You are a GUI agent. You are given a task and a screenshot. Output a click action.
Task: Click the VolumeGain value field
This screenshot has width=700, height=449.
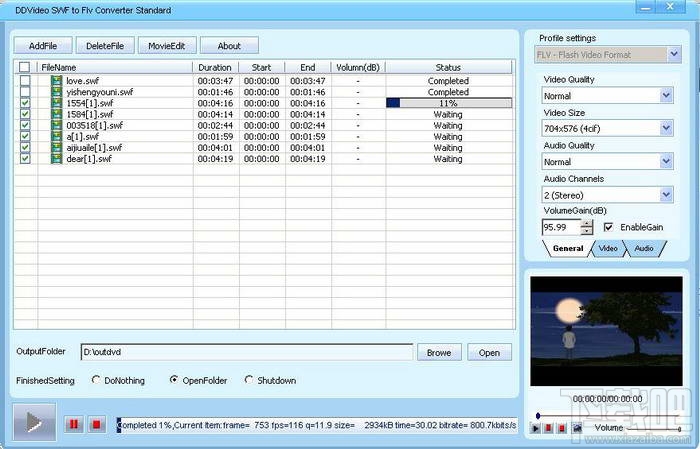pyautogui.click(x=562, y=227)
